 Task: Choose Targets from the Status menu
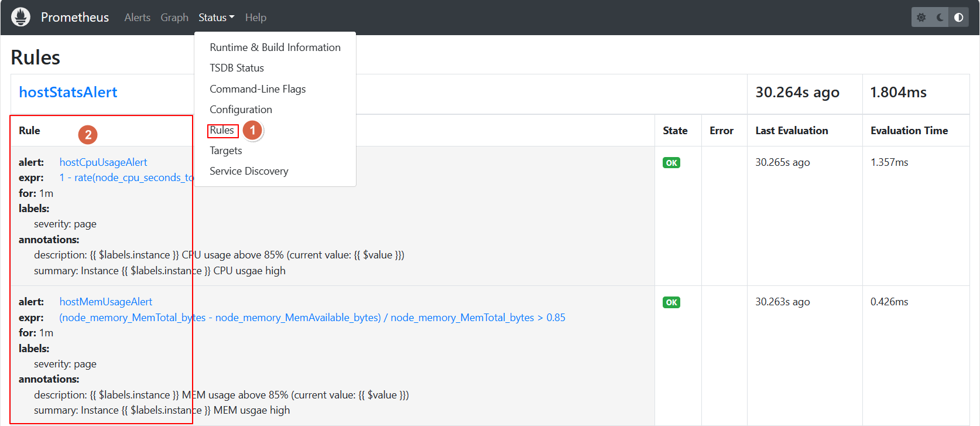tap(275, 151)
